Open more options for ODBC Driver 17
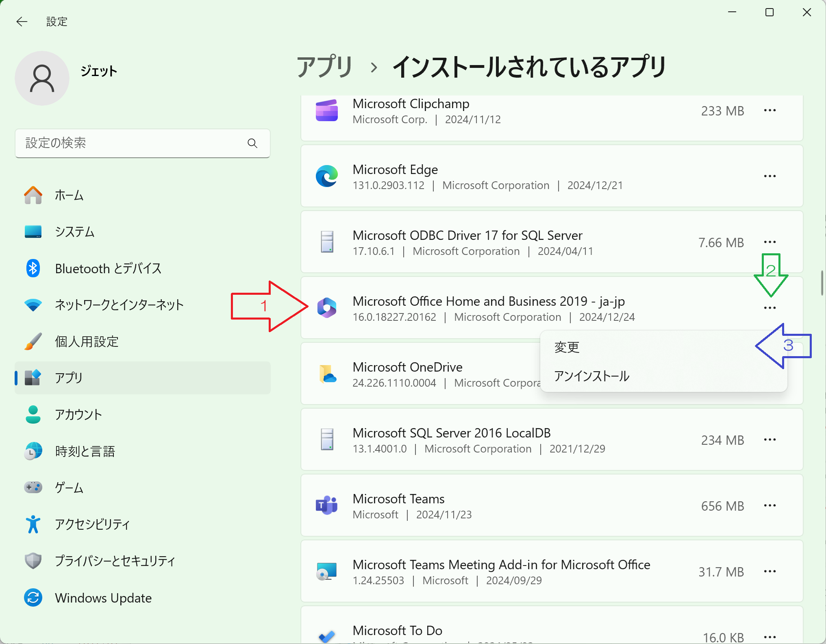 click(x=770, y=242)
